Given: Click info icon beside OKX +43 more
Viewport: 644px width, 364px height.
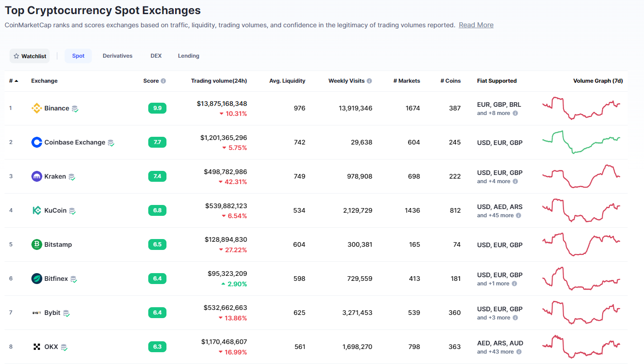Looking at the screenshot, I should [x=519, y=352].
